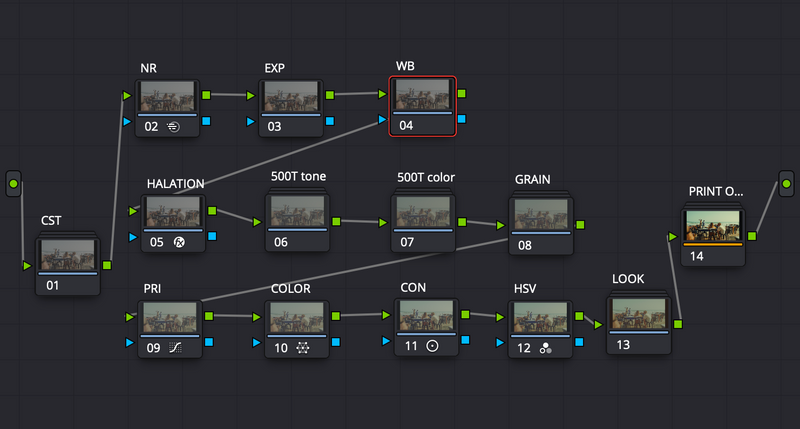Click the green node tree output circle

click(786, 184)
